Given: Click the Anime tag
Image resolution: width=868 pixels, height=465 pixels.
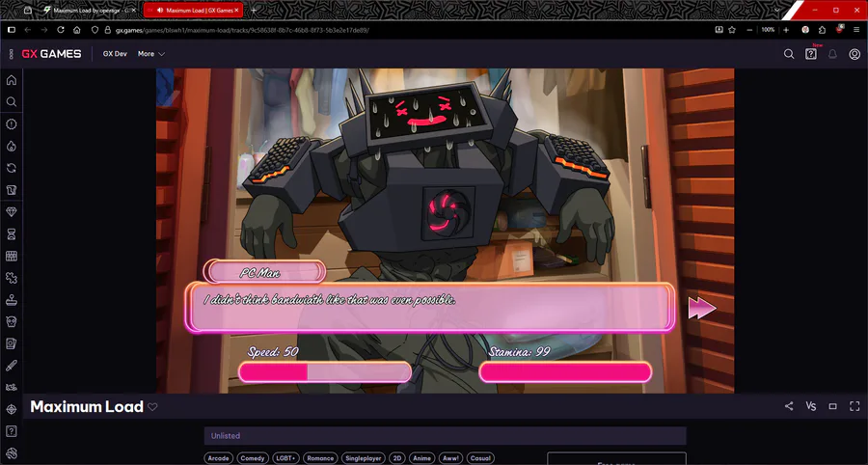Looking at the screenshot, I should (421, 458).
